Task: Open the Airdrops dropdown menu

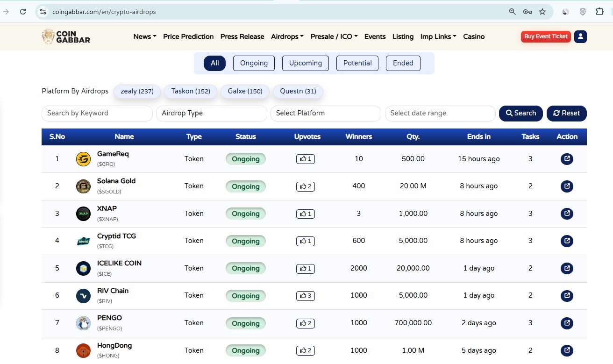Action: (x=286, y=36)
